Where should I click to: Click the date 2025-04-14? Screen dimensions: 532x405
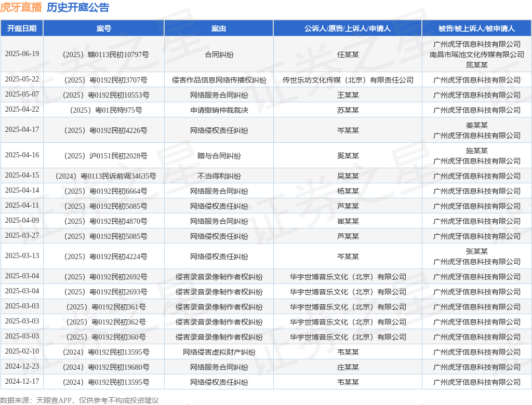(x=22, y=190)
